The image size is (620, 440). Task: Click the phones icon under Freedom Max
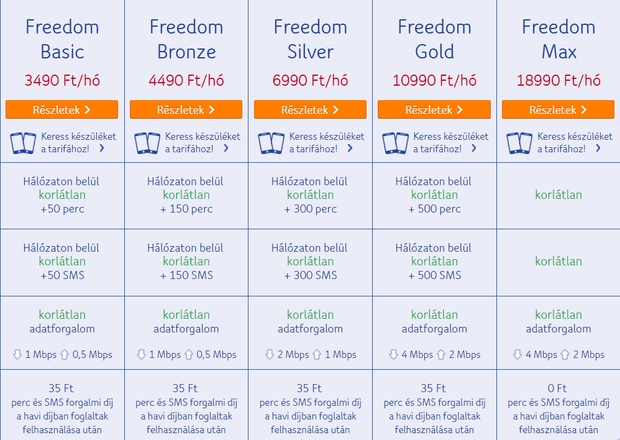pyautogui.click(x=519, y=143)
